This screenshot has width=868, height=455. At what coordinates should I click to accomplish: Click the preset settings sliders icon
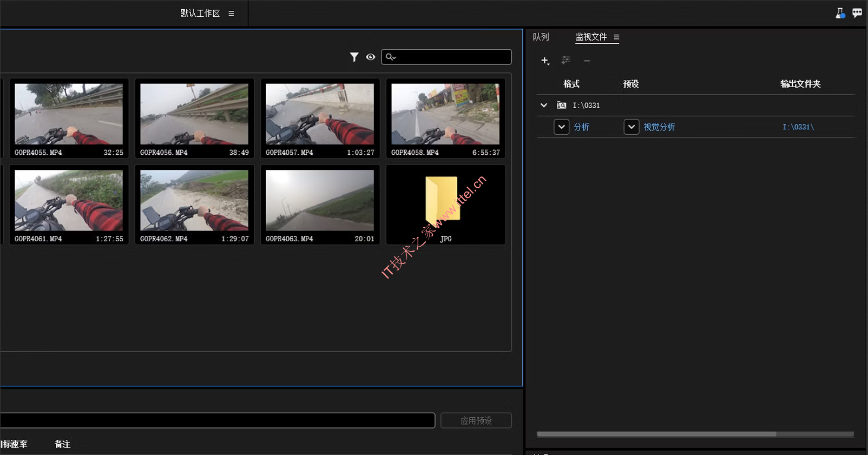tap(566, 60)
